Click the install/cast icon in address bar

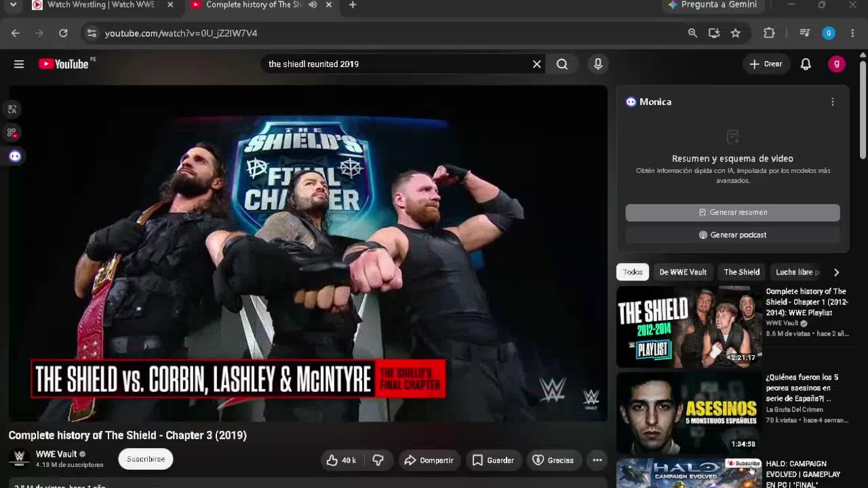(x=714, y=33)
